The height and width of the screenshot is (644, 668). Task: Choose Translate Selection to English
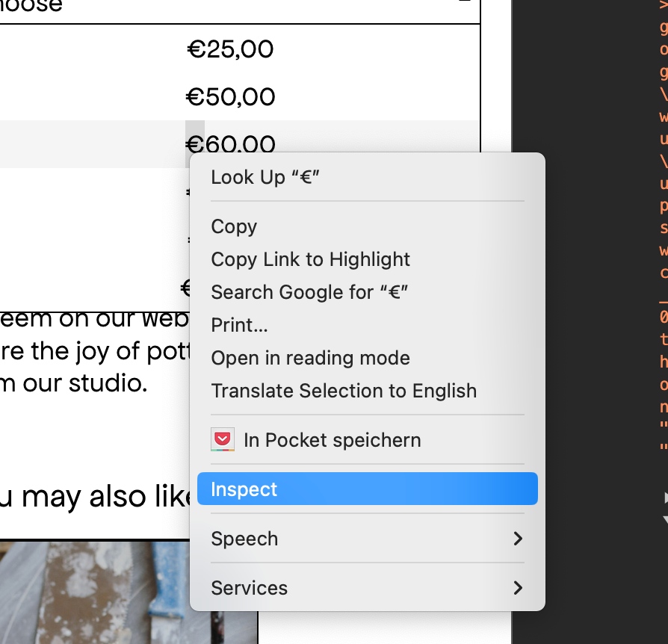[344, 391]
